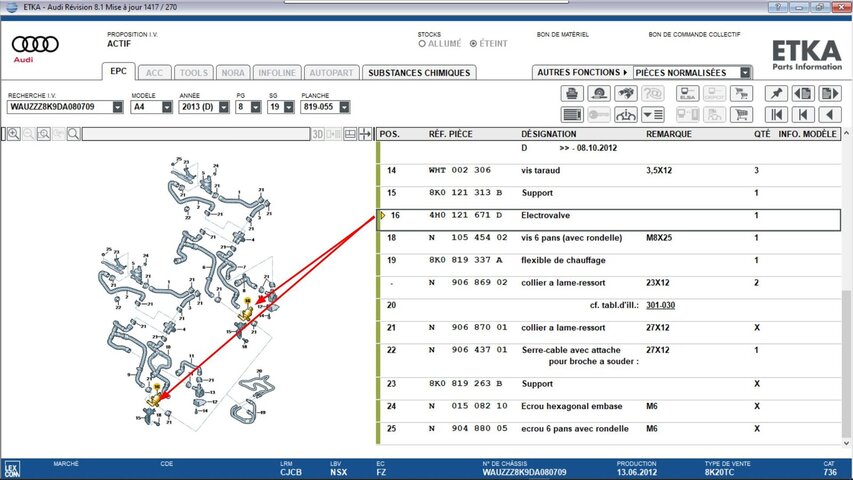853x480 pixels.
Task: Toggle the layout split view icon
Action: (350, 134)
